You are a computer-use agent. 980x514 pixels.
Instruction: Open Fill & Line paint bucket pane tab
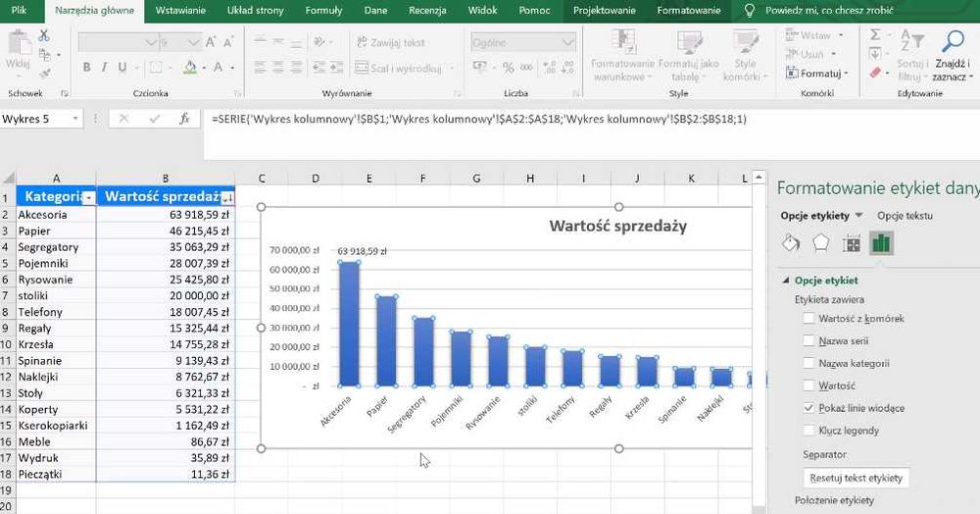[x=791, y=242]
